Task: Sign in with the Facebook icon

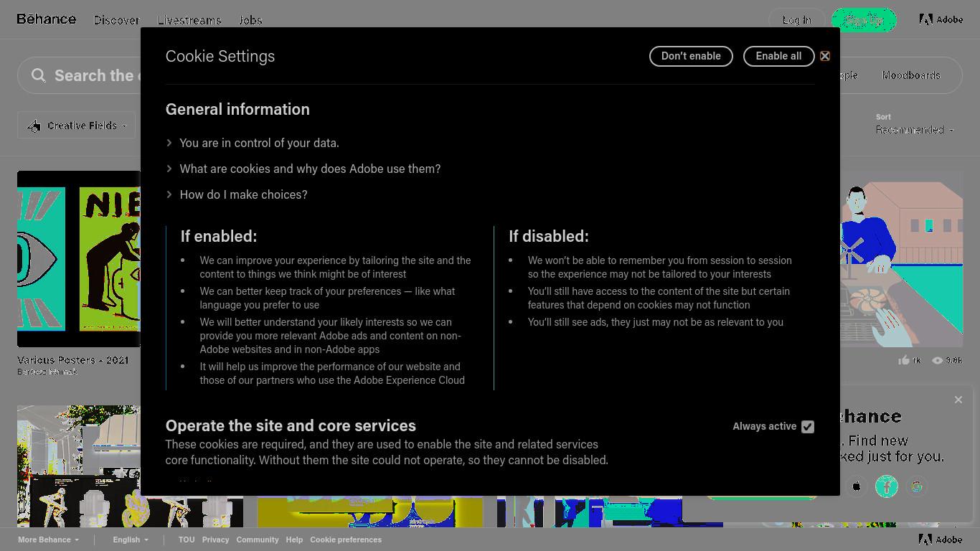Action: tap(887, 486)
